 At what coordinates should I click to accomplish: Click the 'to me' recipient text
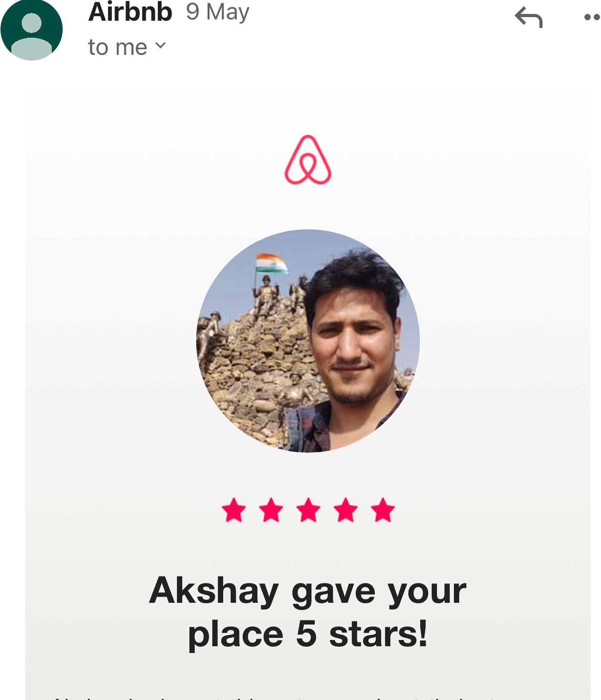click(118, 47)
